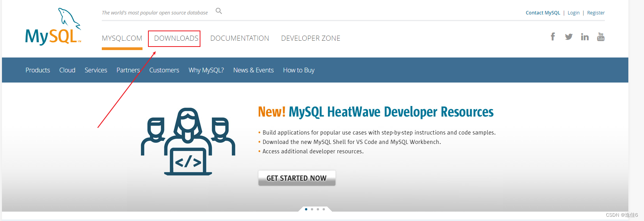Click 'Access additional developer resources' bullet

(x=313, y=151)
